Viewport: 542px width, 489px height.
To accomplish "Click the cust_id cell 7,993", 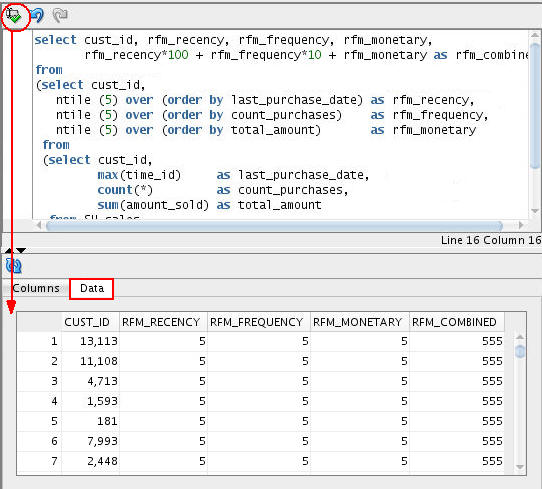I will pyautogui.click(x=91, y=441).
